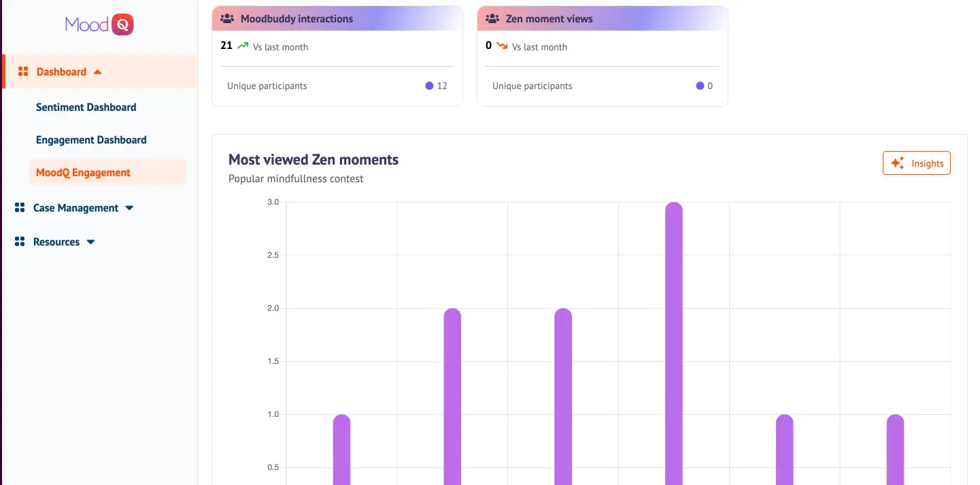Viewport: 980px width, 485px height.
Task: Select the MoodQ Engagement menu item
Action: tap(83, 173)
